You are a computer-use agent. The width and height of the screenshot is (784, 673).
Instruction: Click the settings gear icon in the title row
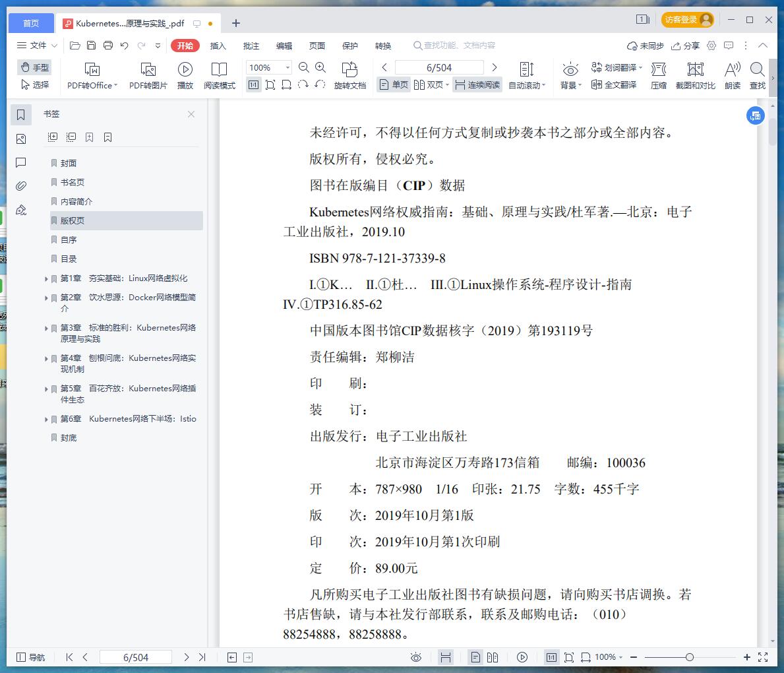coord(711,46)
